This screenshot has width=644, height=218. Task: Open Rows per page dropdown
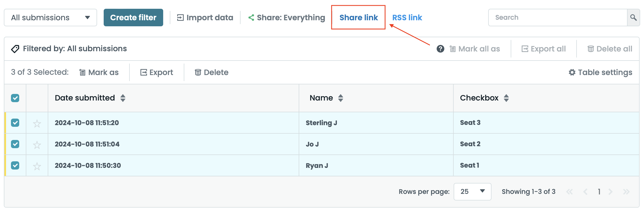coord(472,192)
